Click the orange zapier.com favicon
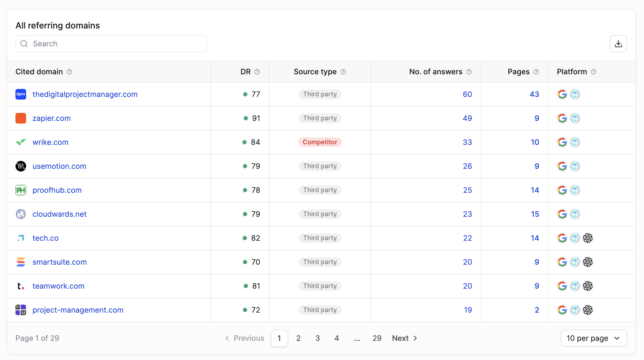This screenshot has height=360, width=644. [x=21, y=118]
